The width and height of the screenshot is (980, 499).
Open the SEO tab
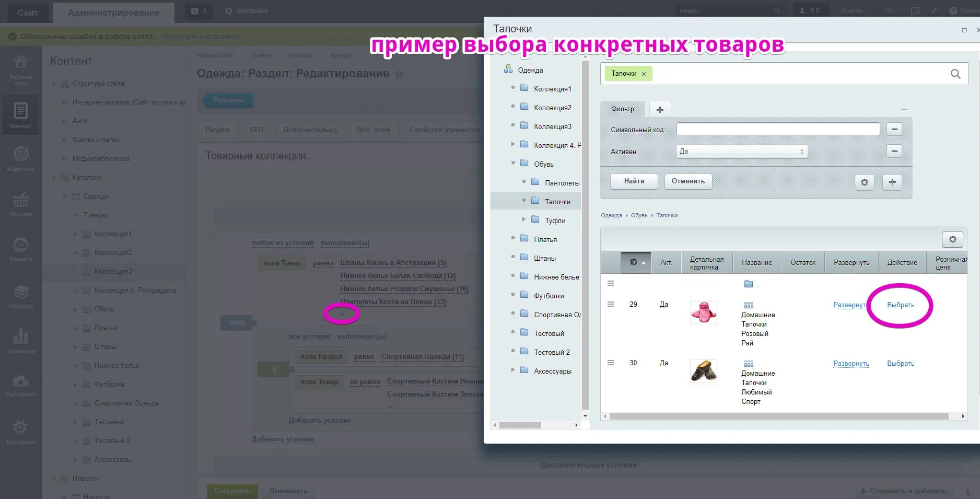255,130
